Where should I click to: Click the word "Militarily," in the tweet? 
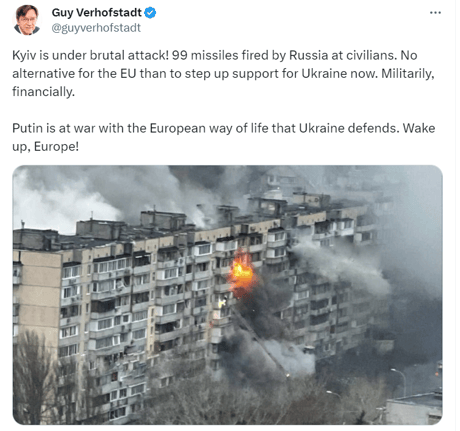coord(408,73)
